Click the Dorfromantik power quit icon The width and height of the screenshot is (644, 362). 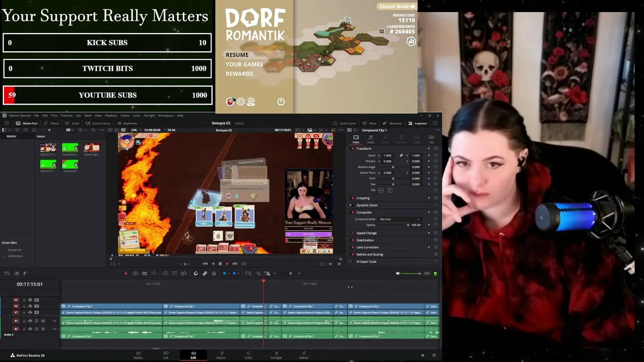pyautogui.click(x=281, y=102)
